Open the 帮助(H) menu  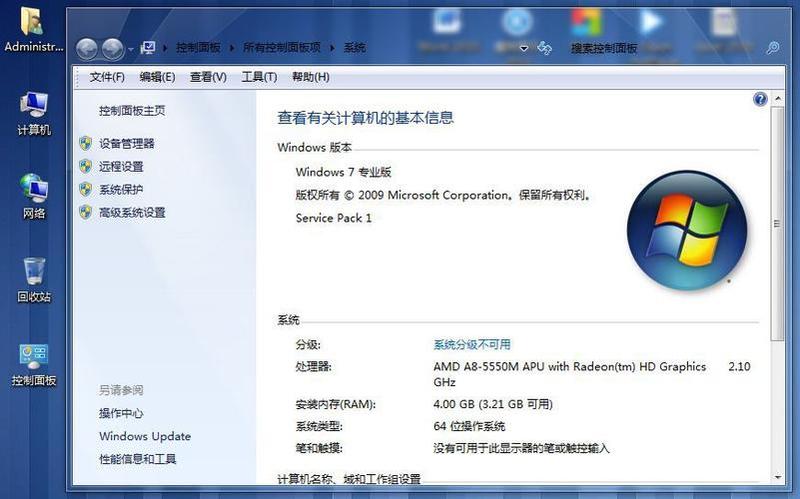[x=310, y=77]
